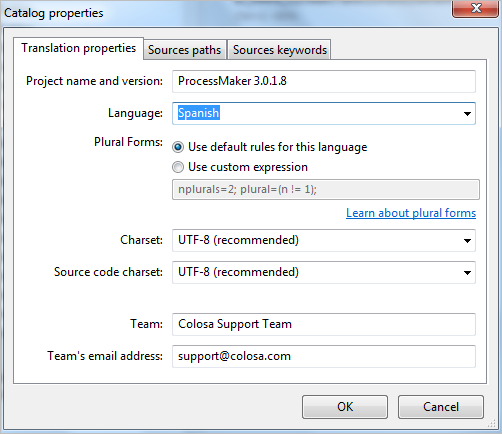Open the Learn about plural forms link

click(x=411, y=213)
